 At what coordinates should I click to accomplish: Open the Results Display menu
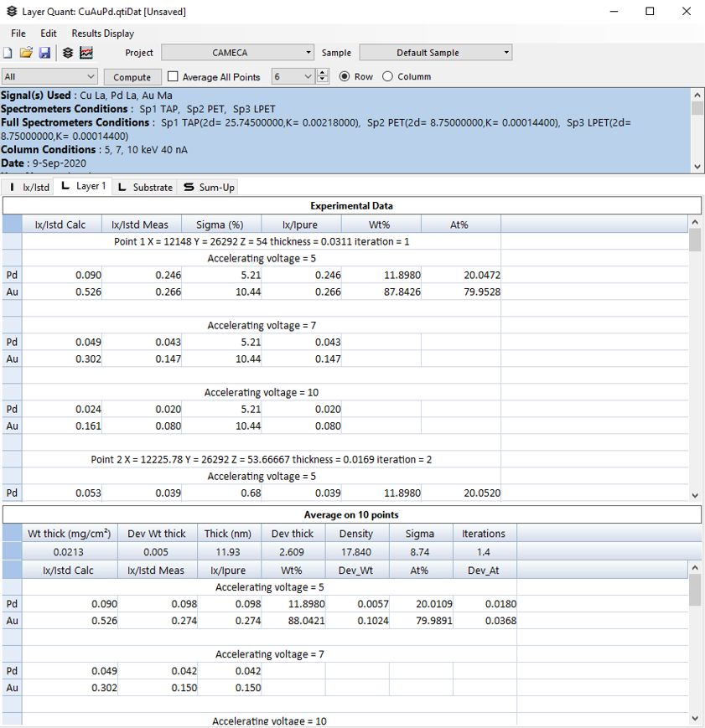tap(102, 34)
